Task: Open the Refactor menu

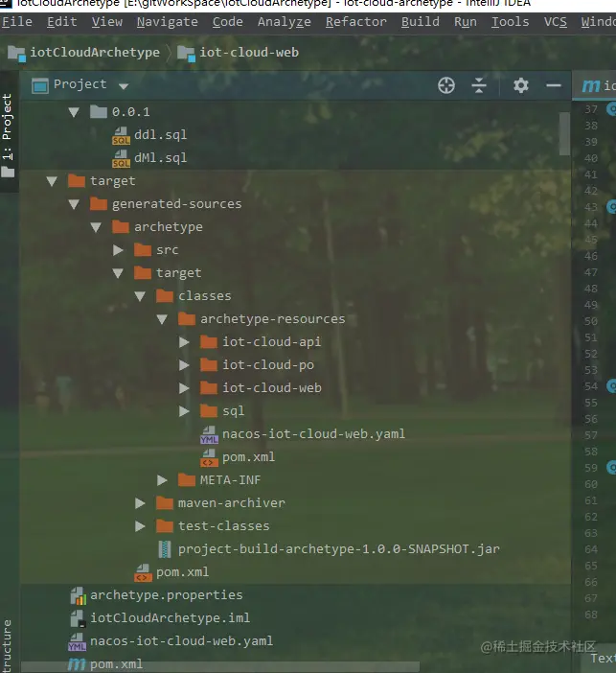Action: pyautogui.click(x=355, y=22)
